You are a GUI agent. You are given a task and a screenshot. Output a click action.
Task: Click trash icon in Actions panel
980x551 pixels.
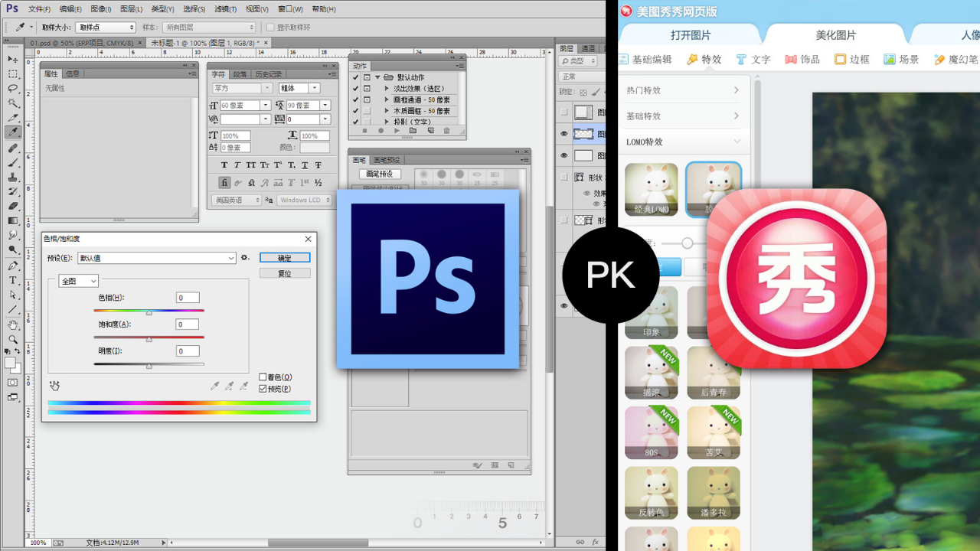point(447,131)
